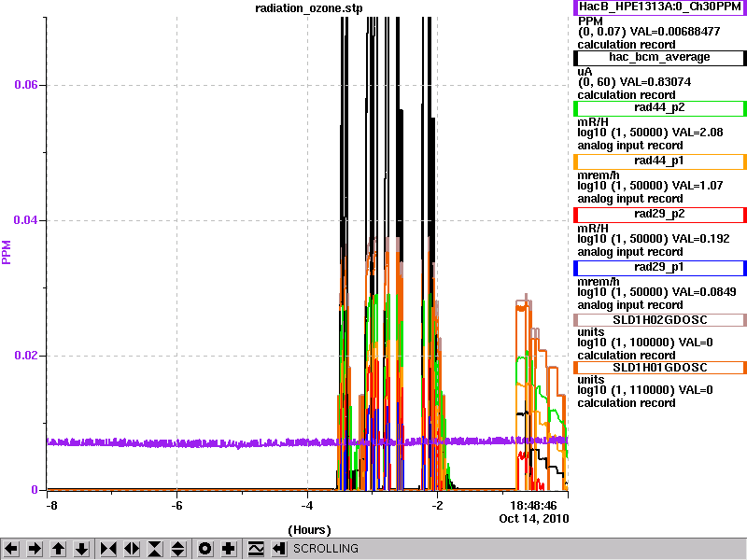
Task: Select the rad29_p1 legend entry
Action: [x=660, y=268]
